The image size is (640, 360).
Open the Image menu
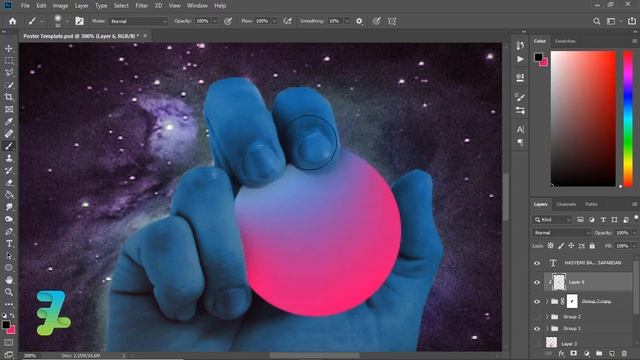click(60, 6)
